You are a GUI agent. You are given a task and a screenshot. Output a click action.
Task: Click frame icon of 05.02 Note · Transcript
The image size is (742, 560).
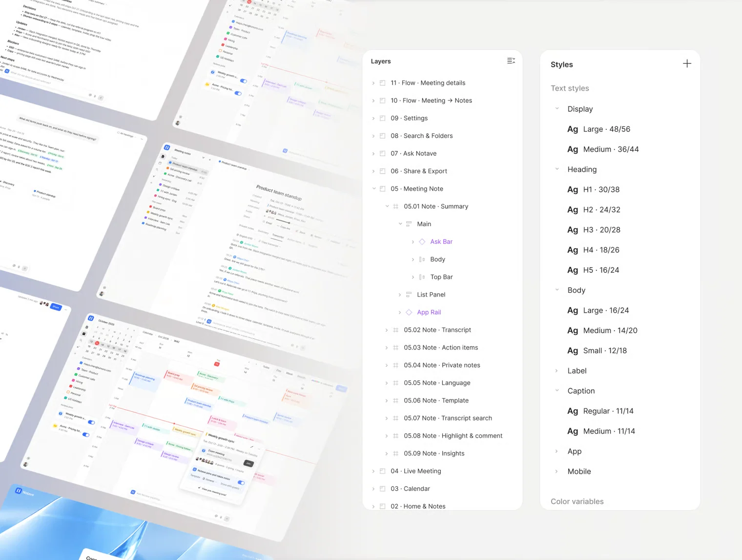point(396,330)
